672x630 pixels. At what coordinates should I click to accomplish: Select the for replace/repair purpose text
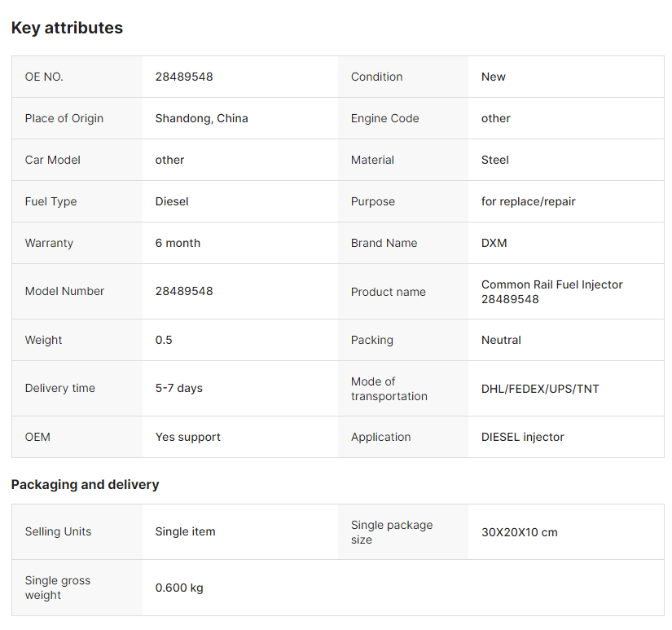(x=528, y=201)
